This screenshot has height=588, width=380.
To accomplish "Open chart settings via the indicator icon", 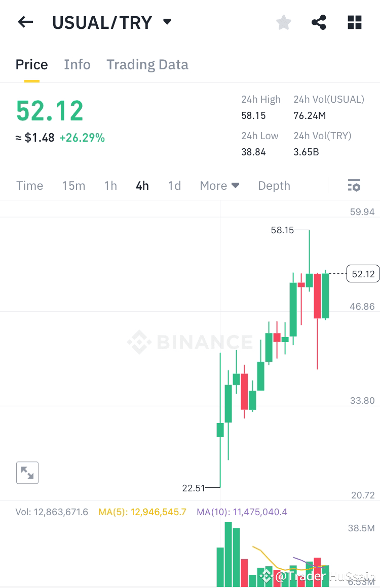I will [354, 186].
